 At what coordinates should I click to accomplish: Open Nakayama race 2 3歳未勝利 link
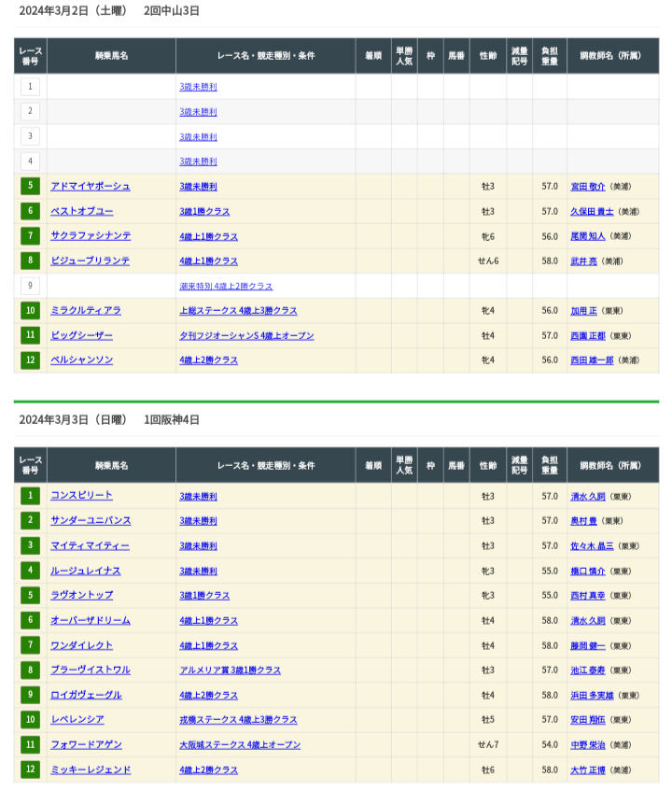(x=198, y=111)
